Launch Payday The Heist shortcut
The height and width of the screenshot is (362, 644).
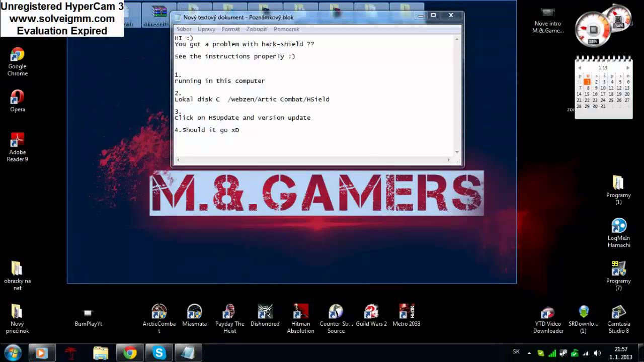click(229, 319)
